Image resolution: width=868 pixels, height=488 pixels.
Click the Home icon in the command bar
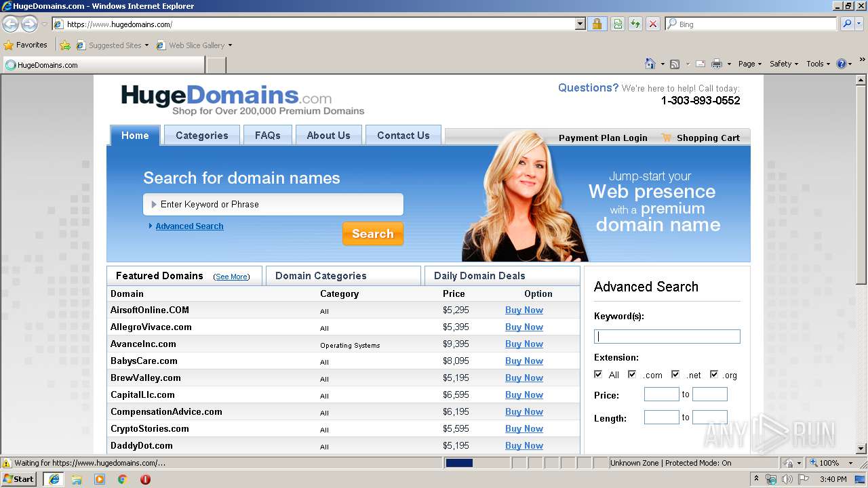coord(650,64)
